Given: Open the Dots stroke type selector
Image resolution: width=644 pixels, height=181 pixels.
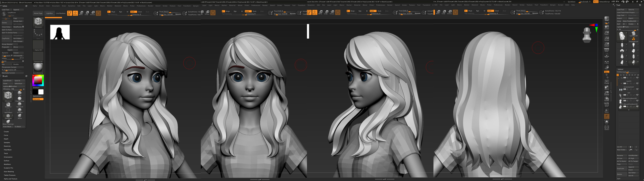Looking at the screenshot, I should pyautogui.click(x=38, y=34).
